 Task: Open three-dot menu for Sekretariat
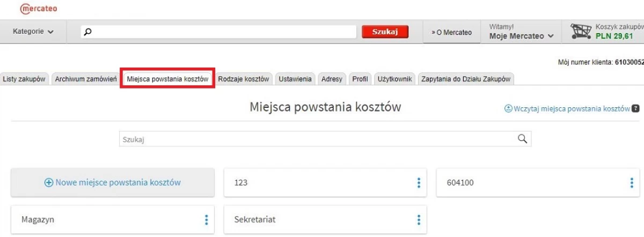(x=419, y=220)
